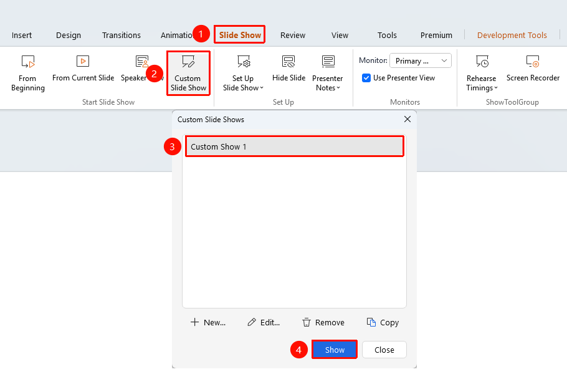Image resolution: width=567 pixels, height=392 pixels.
Task: Open the Transitions tab
Action: point(121,35)
